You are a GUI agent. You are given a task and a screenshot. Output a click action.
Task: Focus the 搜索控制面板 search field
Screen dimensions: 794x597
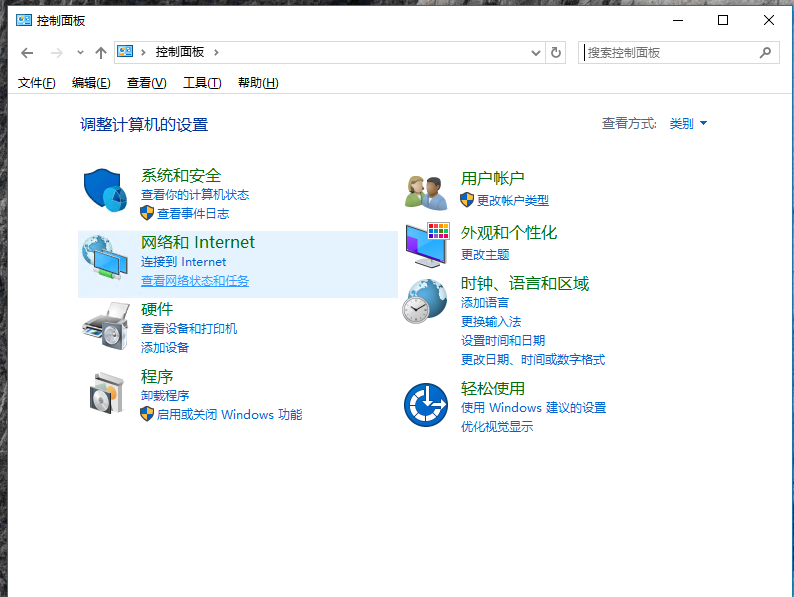point(679,53)
